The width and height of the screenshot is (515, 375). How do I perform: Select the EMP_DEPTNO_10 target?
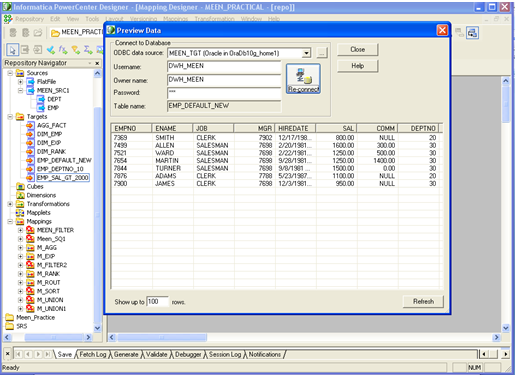(60, 169)
